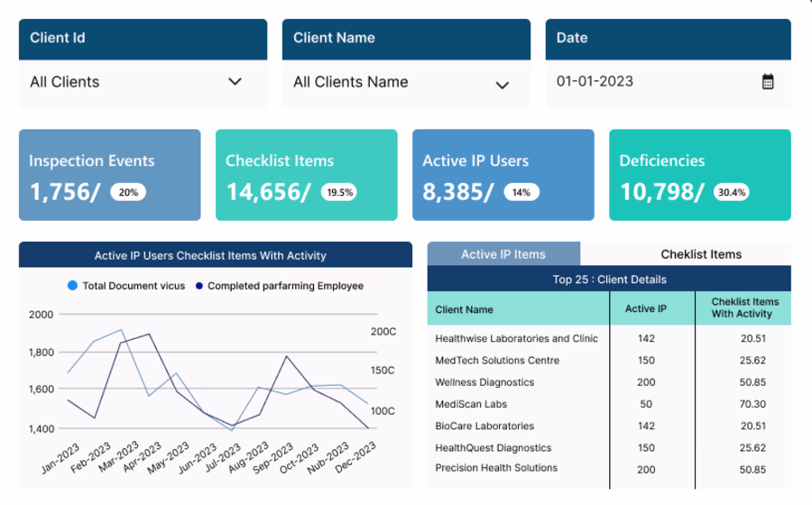The image size is (812, 505).
Task: Expand the Client Id dropdown chevron
Action: coord(235,82)
